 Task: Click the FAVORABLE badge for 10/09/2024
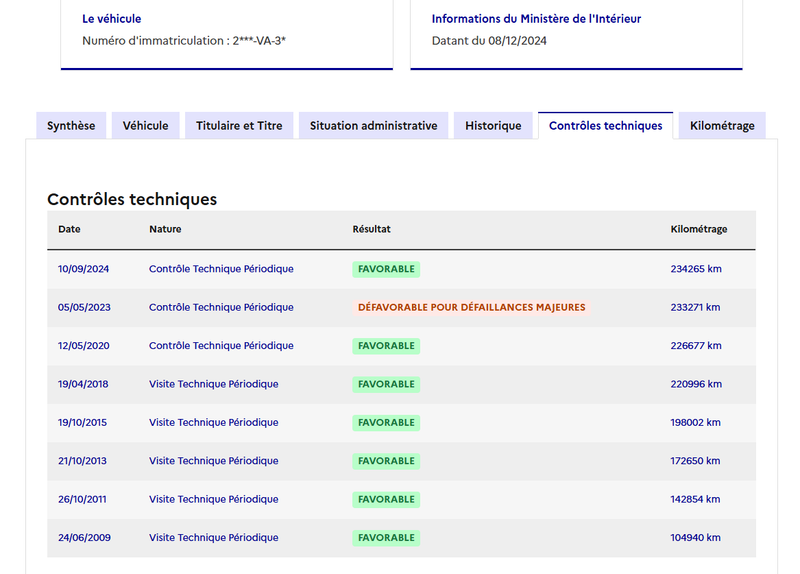pyautogui.click(x=386, y=269)
